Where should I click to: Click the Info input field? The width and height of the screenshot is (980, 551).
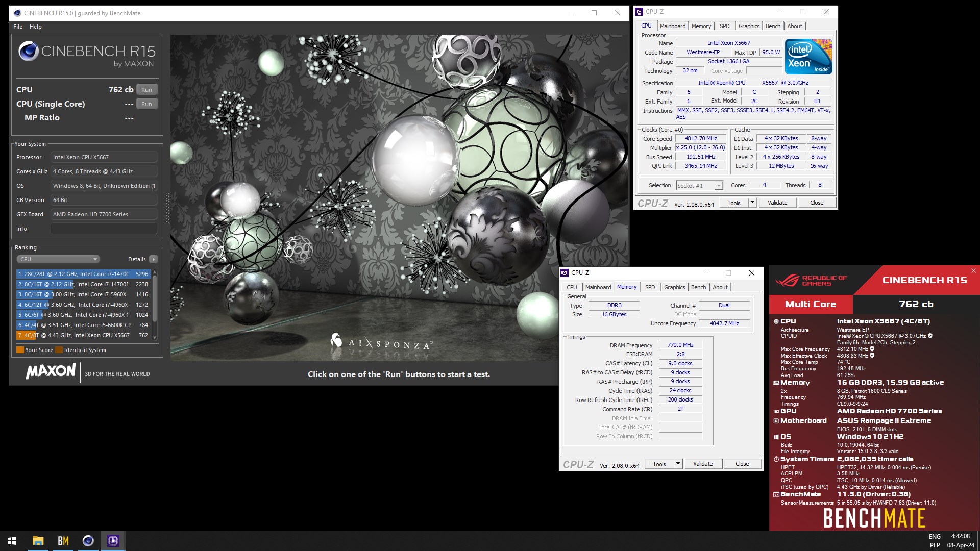click(x=104, y=229)
